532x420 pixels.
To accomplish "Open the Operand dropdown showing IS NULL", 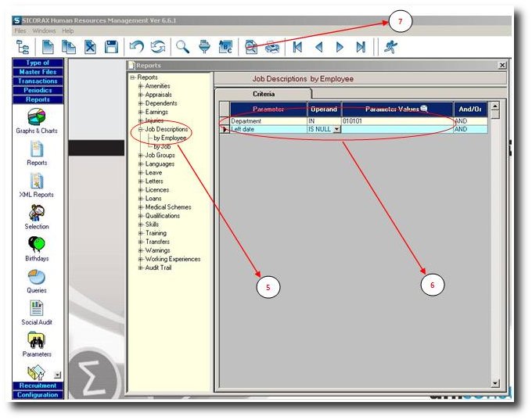I will 336,130.
